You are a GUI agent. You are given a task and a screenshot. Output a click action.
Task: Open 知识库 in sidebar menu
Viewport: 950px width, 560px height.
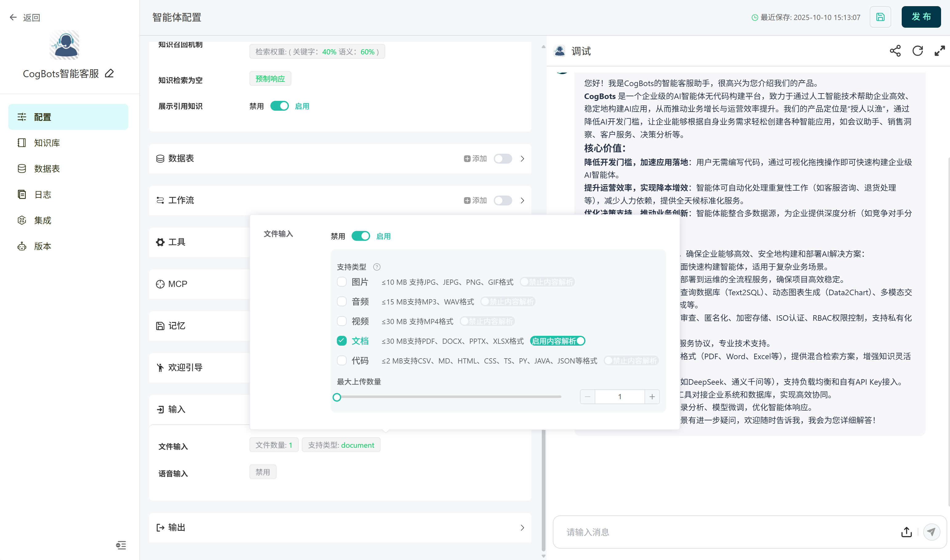point(68,143)
